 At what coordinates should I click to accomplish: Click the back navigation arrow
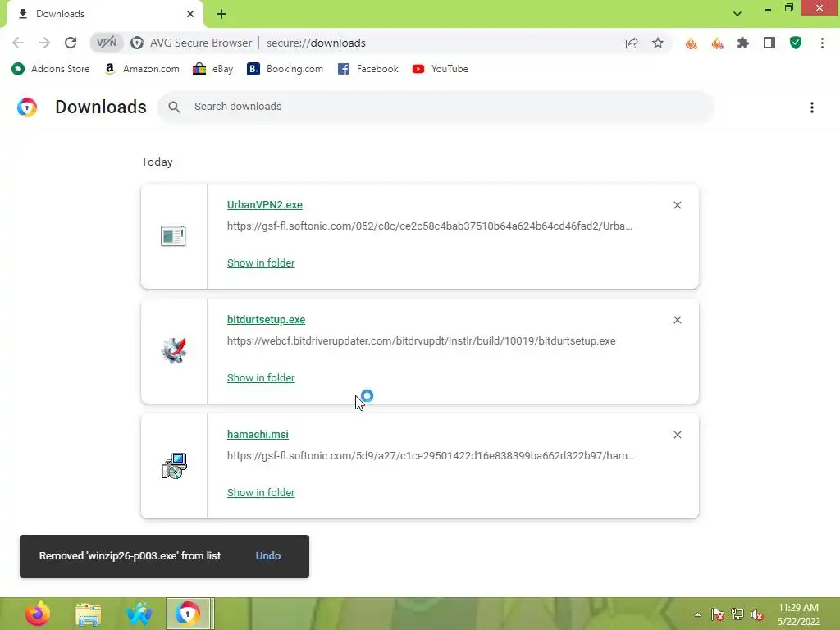pyautogui.click(x=18, y=43)
